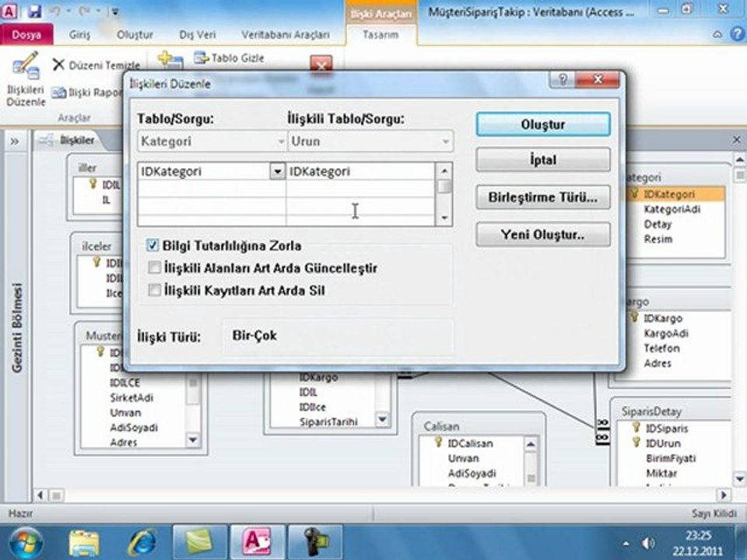The image size is (747, 560).
Task: Select BirimFiyati in SiparisDetay table
Action: pos(671,458)
